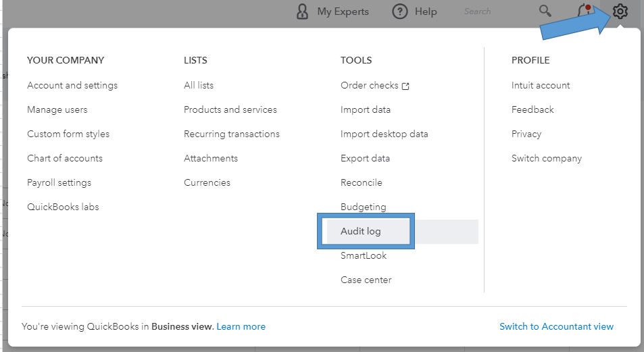
Task: Open My Experts person icon
Action: [x=303, y=11]
